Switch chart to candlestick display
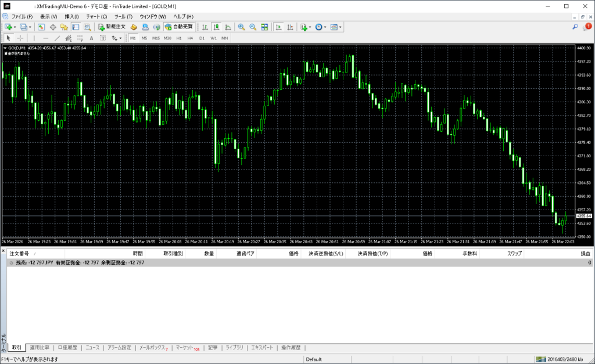The width and height of the screenshot is (595, 364). 216,27
